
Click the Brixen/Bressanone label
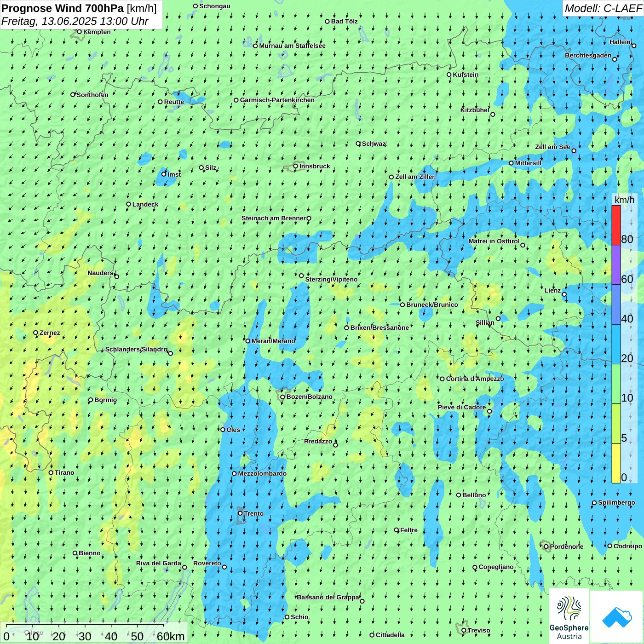[x=379, y=328]
